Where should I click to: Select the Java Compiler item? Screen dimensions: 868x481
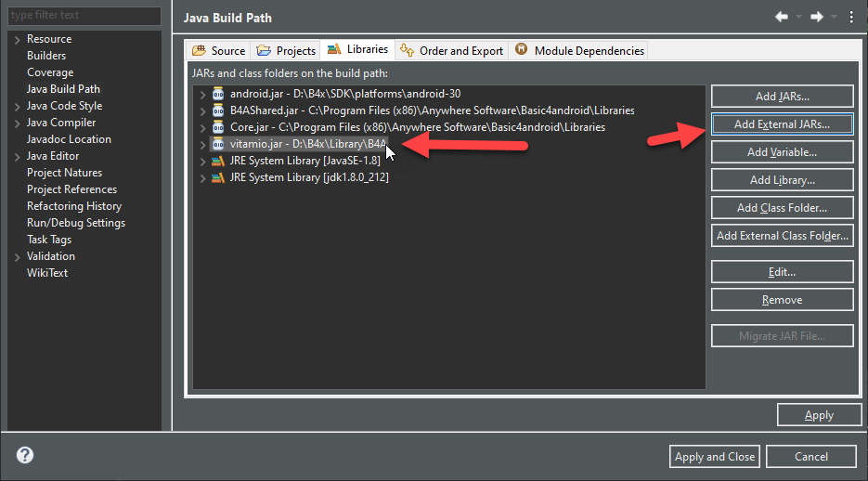(61, 123)
